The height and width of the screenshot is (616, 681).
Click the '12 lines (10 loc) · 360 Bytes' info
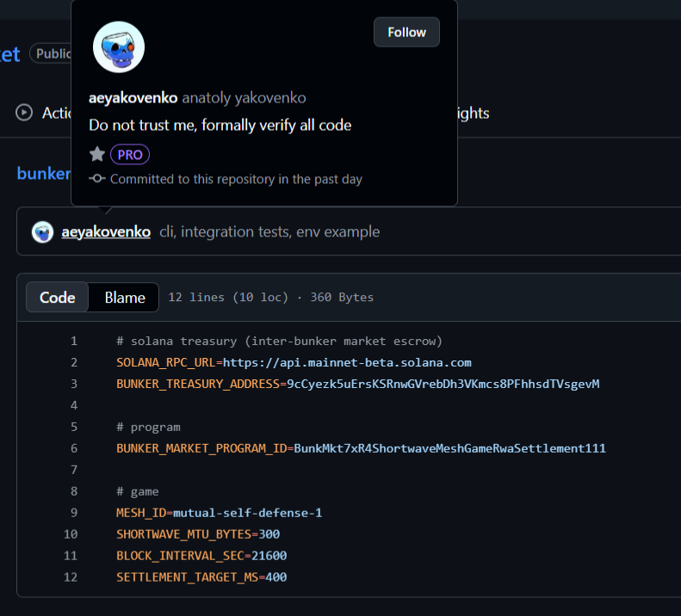(270, 297)
